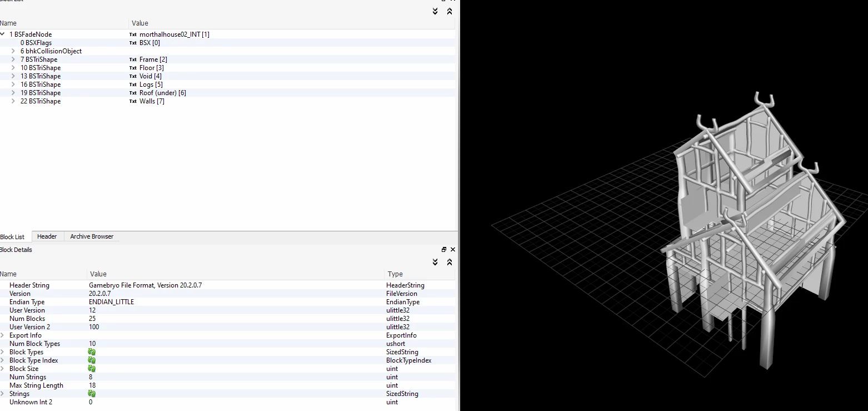Expand the Block Types row
Viewport: 868px width, 411px height.
coord(3,352)
